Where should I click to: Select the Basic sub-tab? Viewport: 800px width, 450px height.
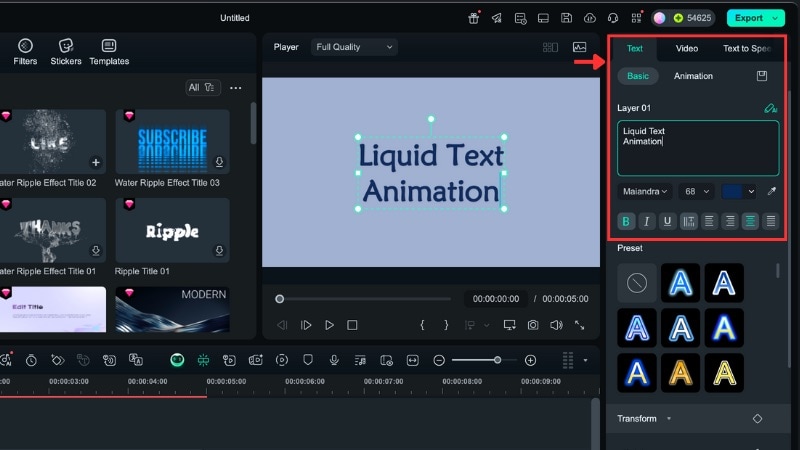638,76
